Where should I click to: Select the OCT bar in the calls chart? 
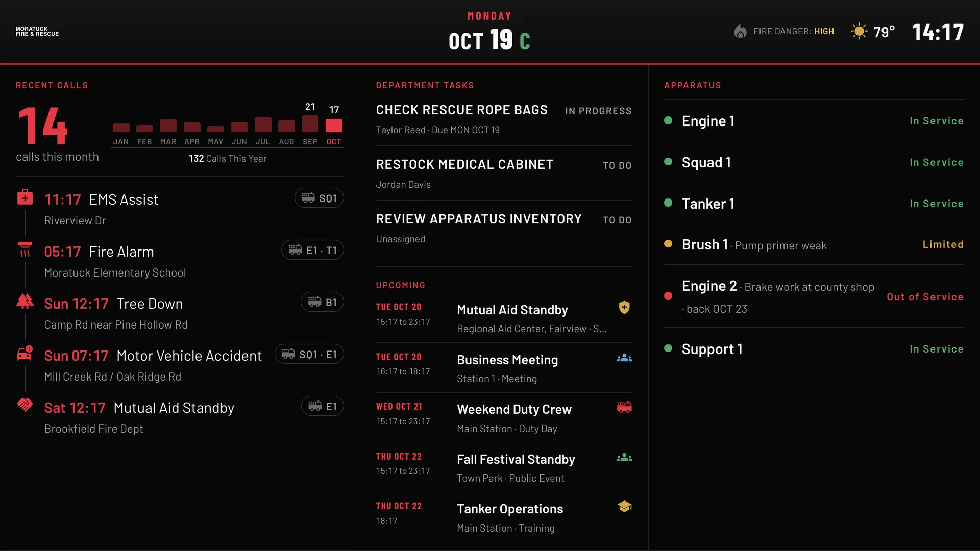point(334,126)
